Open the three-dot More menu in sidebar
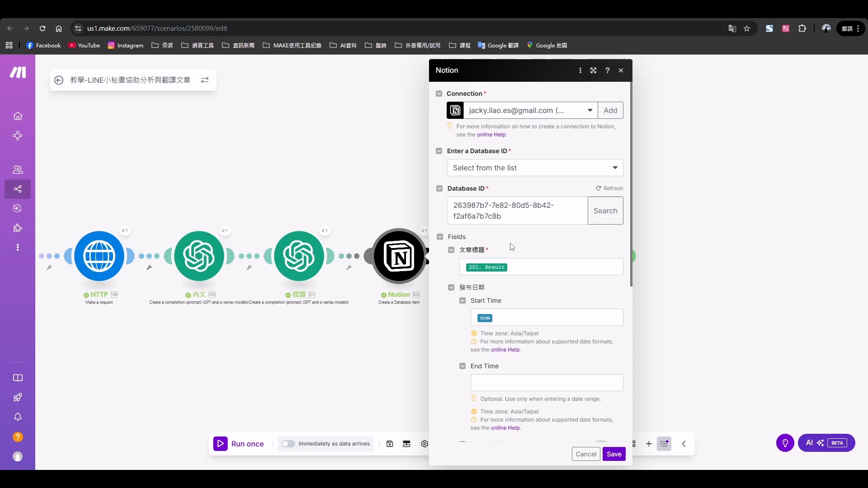Screen dimensions: 868x488 (18, 248)
